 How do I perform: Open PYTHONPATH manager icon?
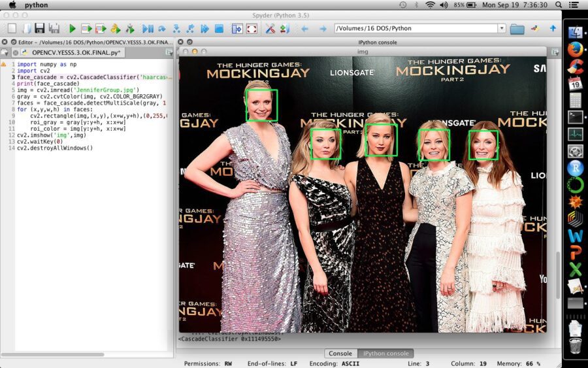click(x=285, y=29)
